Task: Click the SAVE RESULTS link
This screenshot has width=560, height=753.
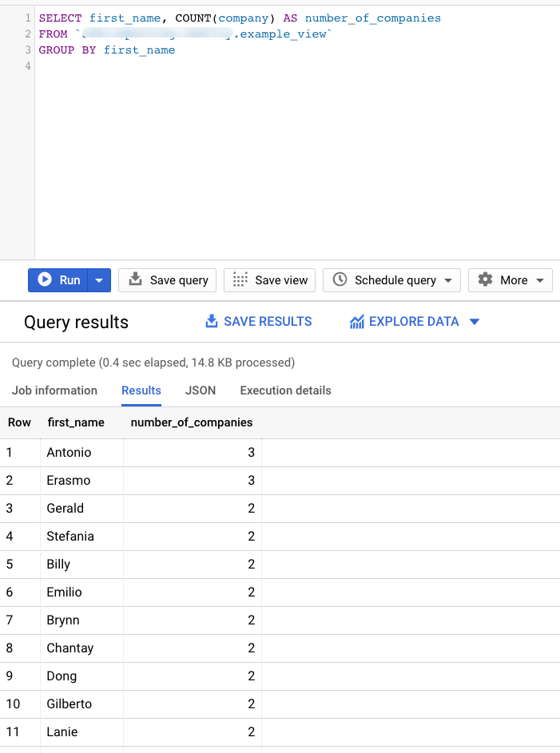Action: point(268,321)
